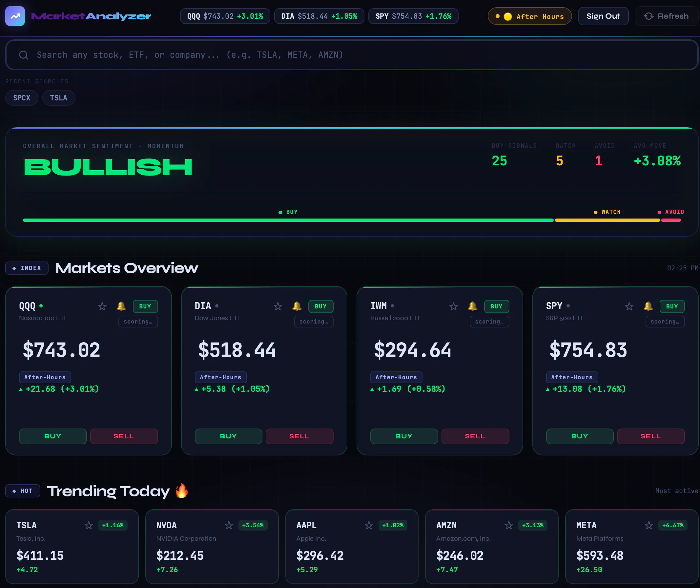Open the DIA ticker chip in header
The image size is (700, 588).
pos(319,16)
